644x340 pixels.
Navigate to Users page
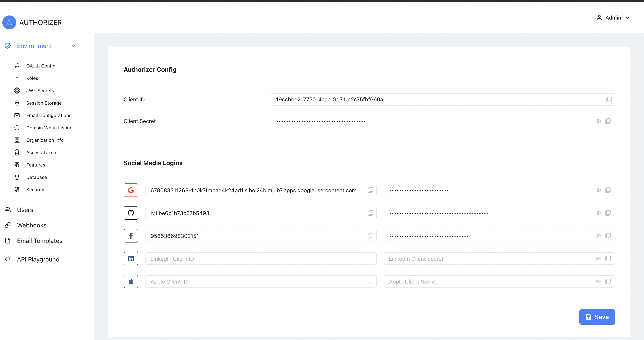(25, 210)
